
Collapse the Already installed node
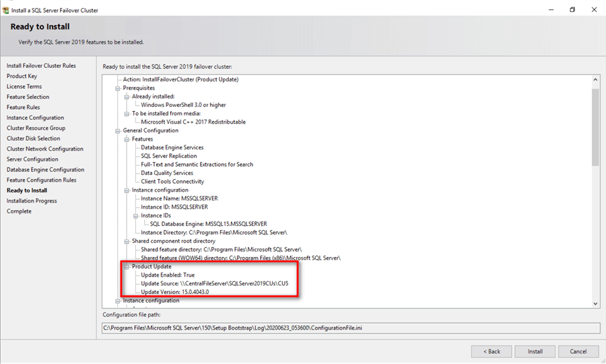127,96
